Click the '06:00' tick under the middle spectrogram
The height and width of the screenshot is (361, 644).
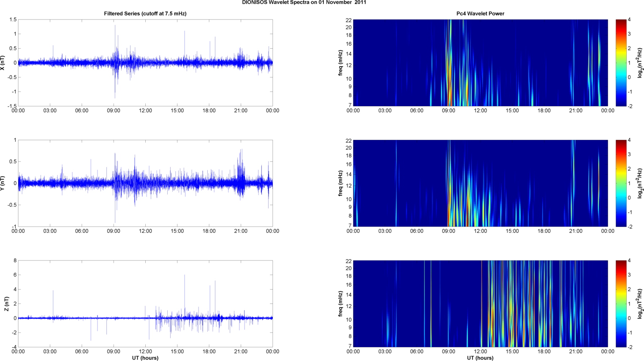pyautogui.click(x=417, y=231)
